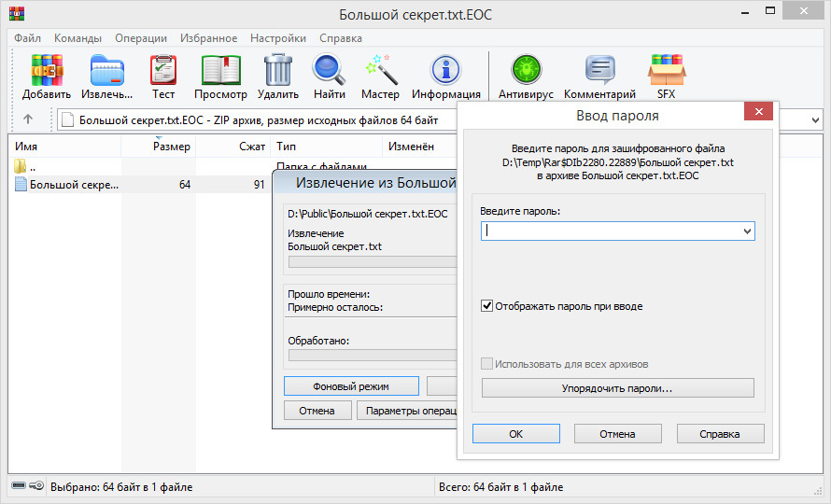Click the up-folder arrow icon
Viewport: 831px width, 504px height.
click(x=28, y=119)
